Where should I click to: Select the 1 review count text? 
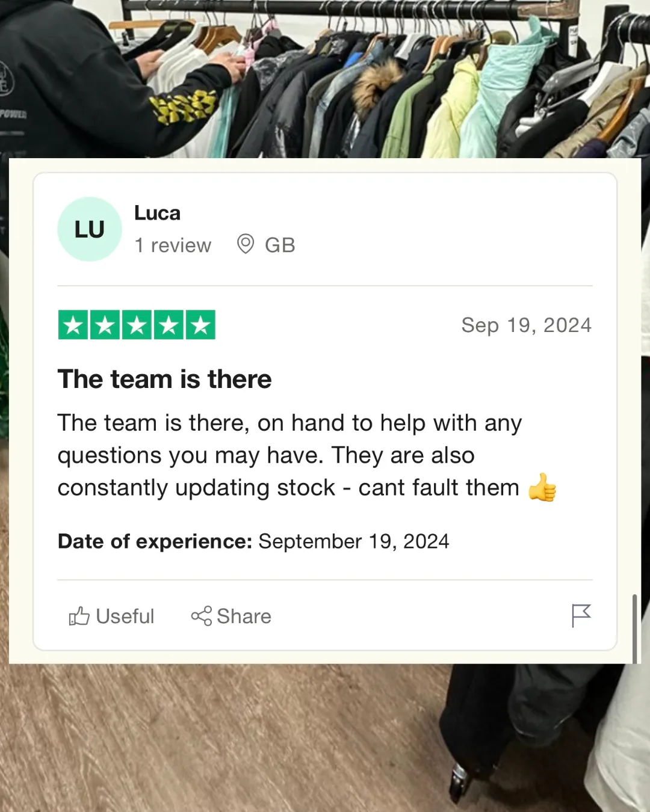[x=173, y=245]
